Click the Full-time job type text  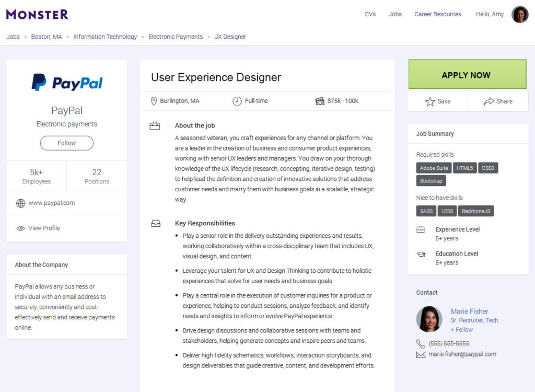256,101
